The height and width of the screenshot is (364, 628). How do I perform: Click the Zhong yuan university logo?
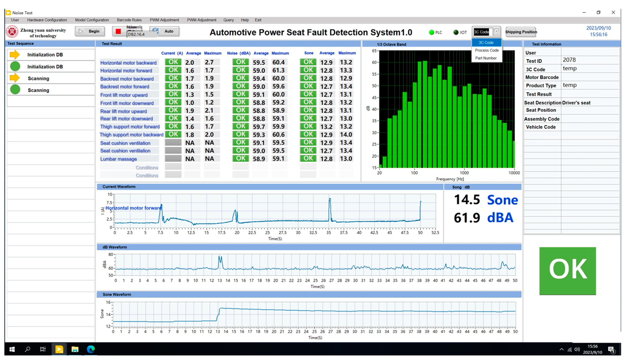tap(12, 32)
